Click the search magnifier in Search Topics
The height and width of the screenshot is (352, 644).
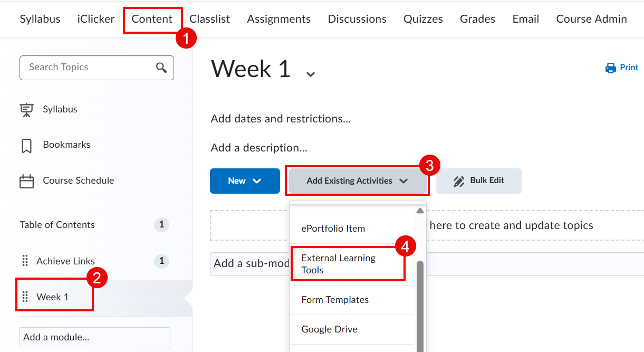pyautogui.click(x=161, y=68)
